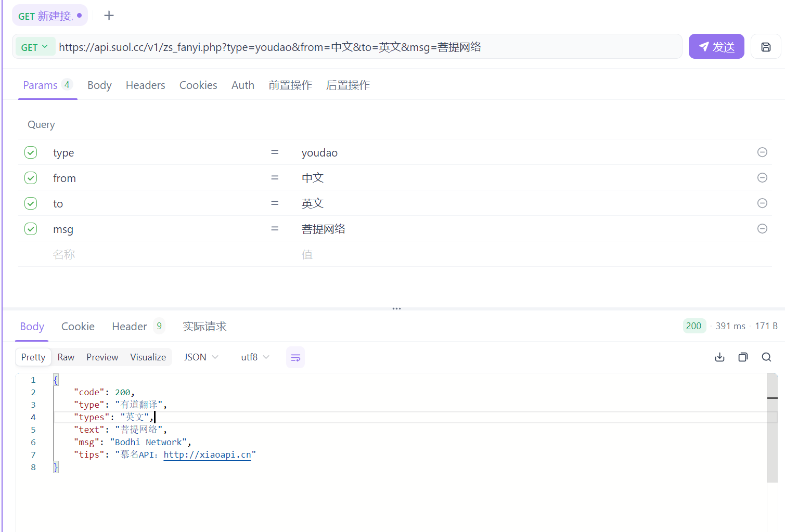The height and width of the screenshot is (532, 785).
Task: Open the GET method dropdown
Action: click(x=34, y=47)
